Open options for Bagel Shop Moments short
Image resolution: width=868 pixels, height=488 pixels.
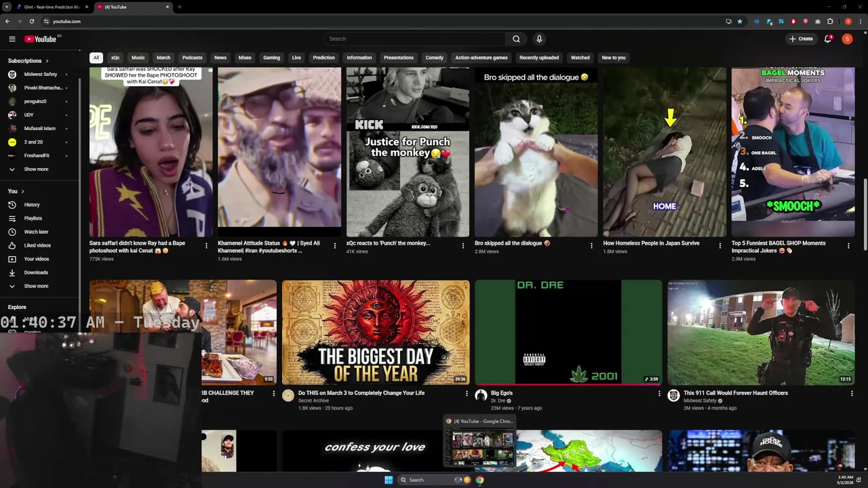click(848, 245)
